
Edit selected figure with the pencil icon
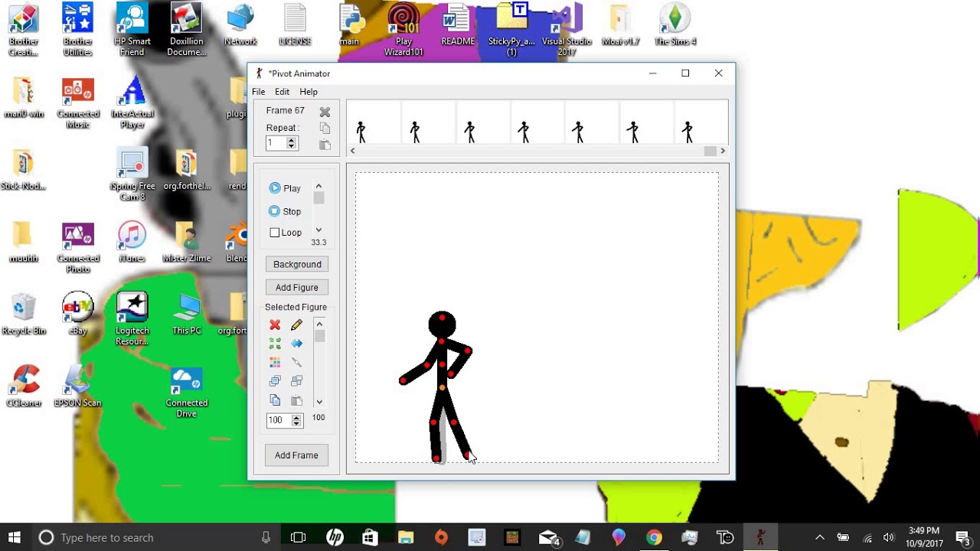296,325
